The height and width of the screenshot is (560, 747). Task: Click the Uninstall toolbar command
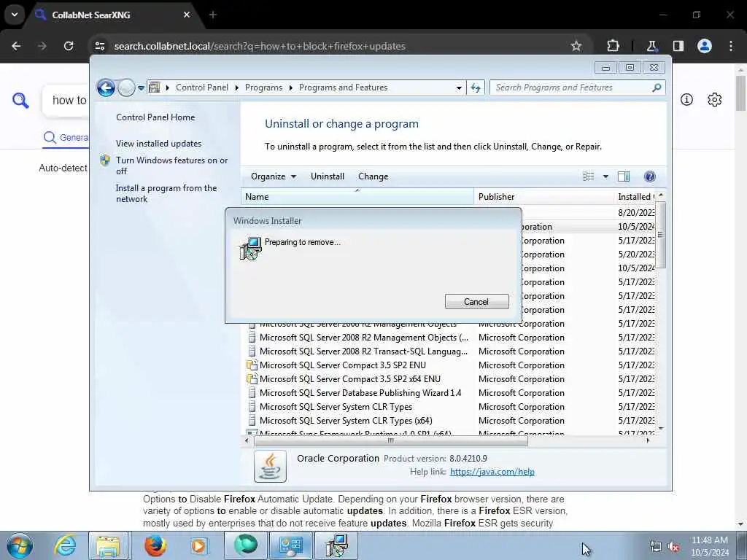tap(328, 176)
